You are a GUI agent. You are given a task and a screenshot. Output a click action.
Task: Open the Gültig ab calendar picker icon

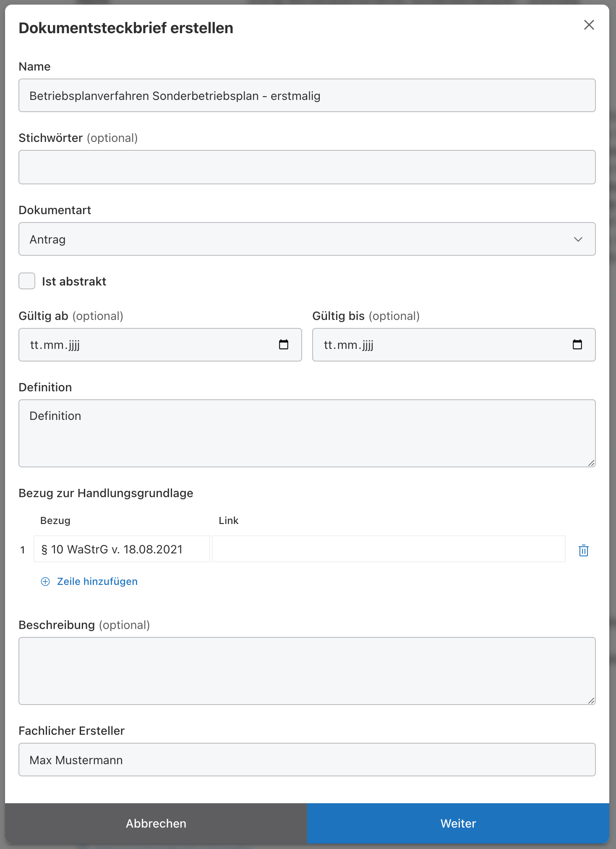pos(284,345)
